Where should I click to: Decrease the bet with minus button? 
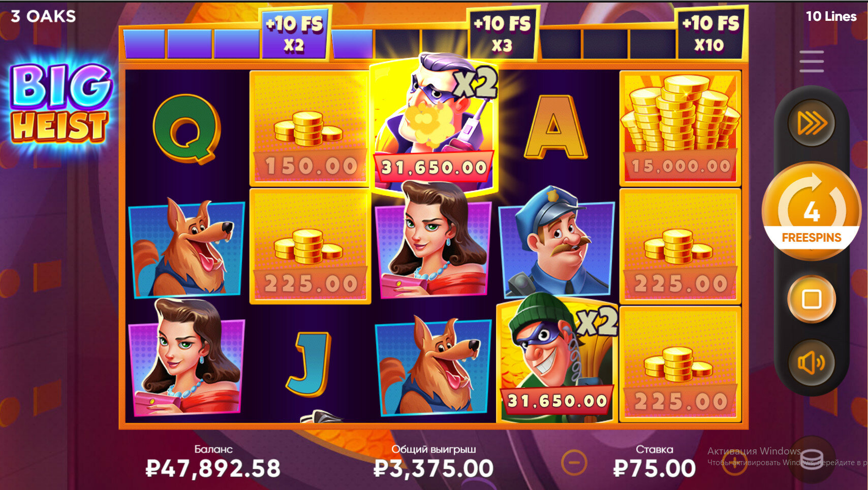[574, 463]
